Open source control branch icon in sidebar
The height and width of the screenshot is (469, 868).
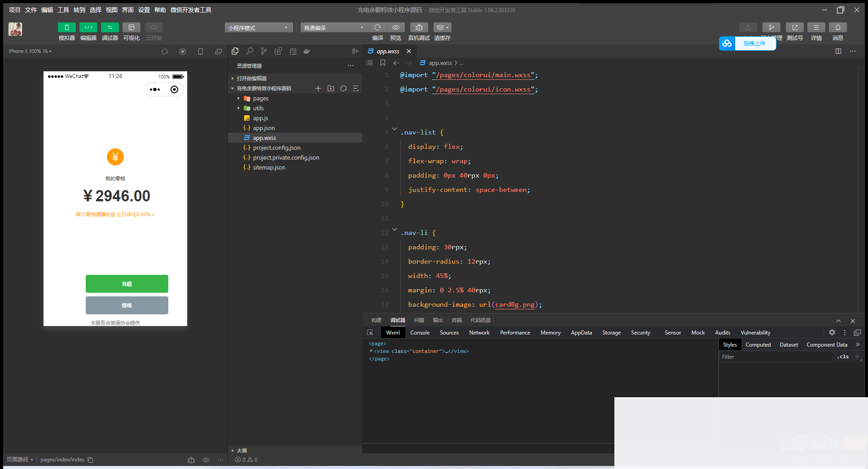(264, 52)
